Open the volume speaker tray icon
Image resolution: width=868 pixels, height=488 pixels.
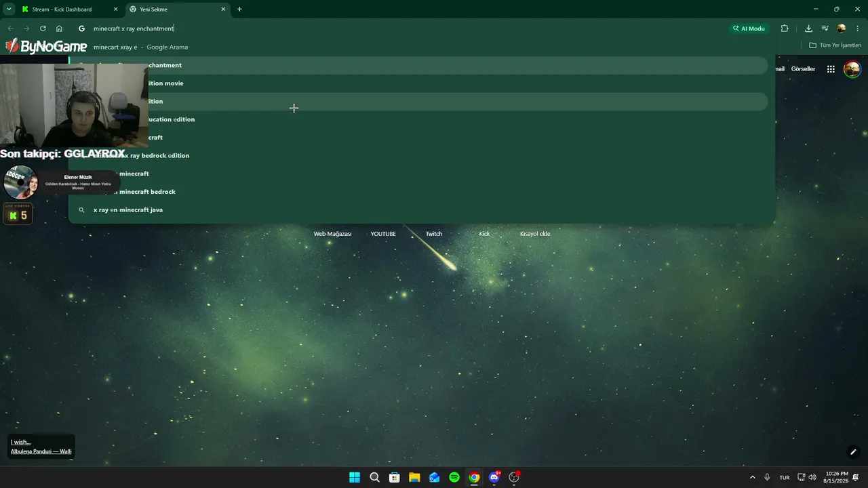point(812,477)
